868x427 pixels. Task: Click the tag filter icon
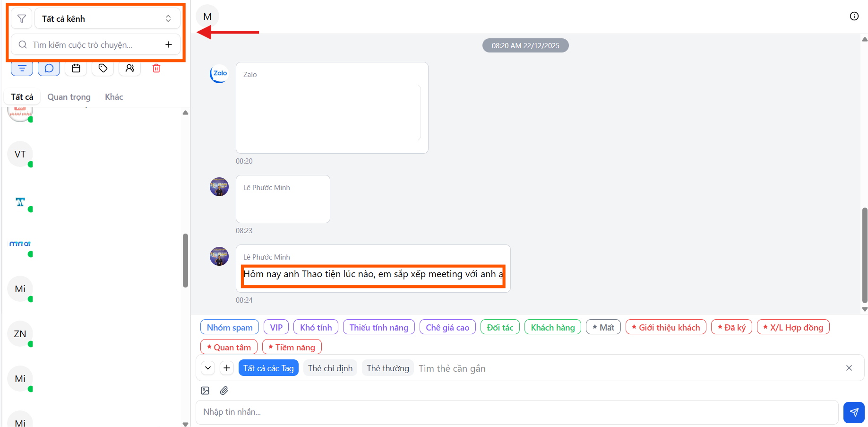tap(103, 69)
